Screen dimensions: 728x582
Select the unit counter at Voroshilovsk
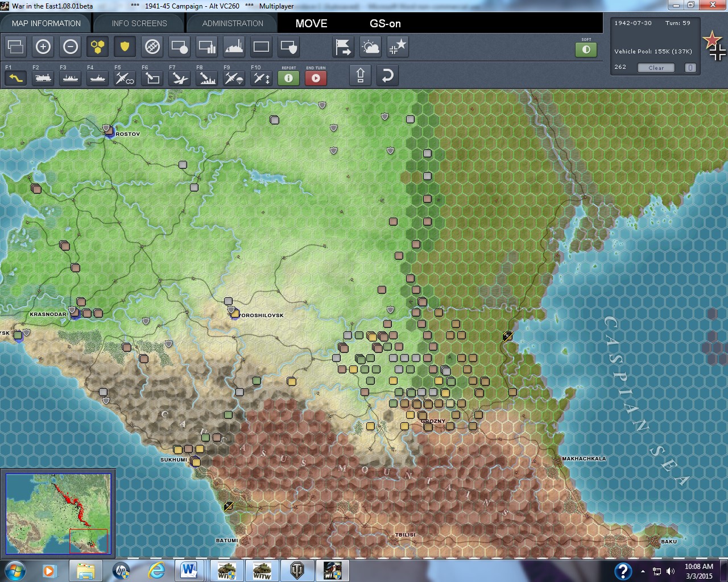234,313
